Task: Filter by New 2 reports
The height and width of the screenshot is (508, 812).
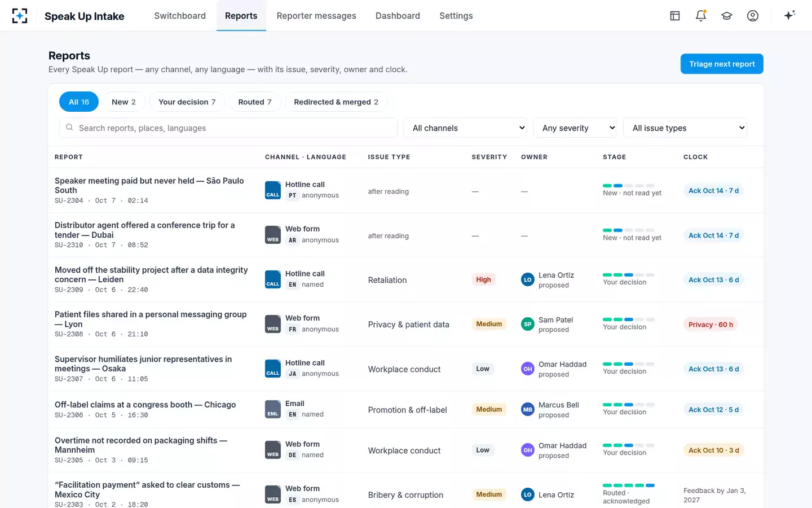Action: click(x=123, y=102)
